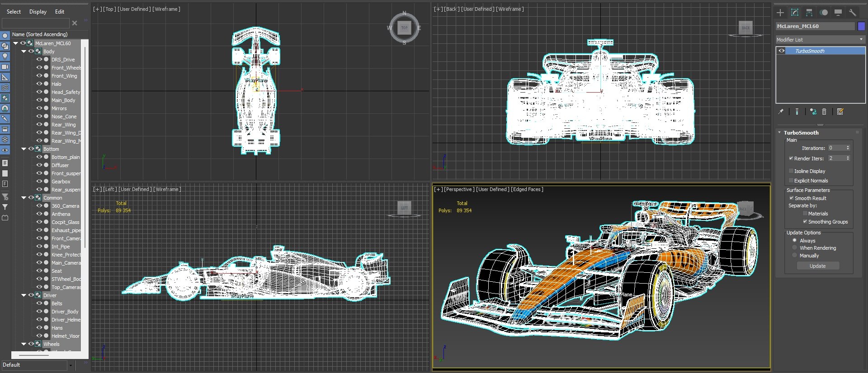868x373 pixels.
Task: Click the Iterations spinner arrows
Action: [x=848, y=148]
